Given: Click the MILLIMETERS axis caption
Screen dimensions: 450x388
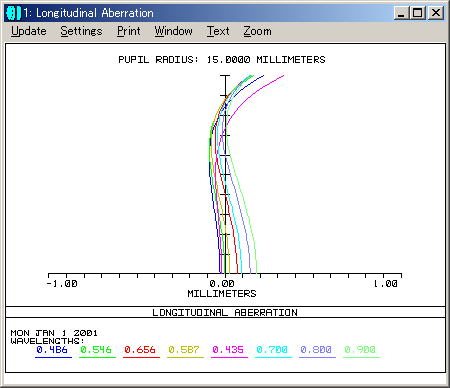Looking at the screenshot, I should click(222, 294).
